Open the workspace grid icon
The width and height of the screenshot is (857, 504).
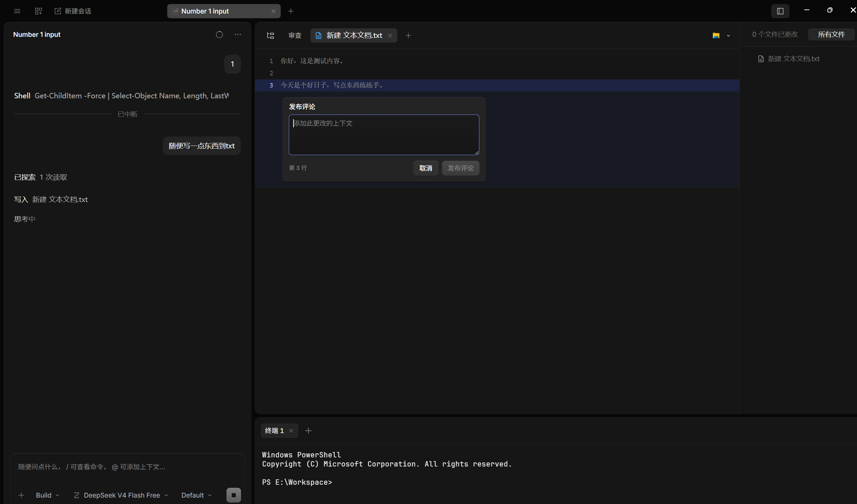point(39,11)
